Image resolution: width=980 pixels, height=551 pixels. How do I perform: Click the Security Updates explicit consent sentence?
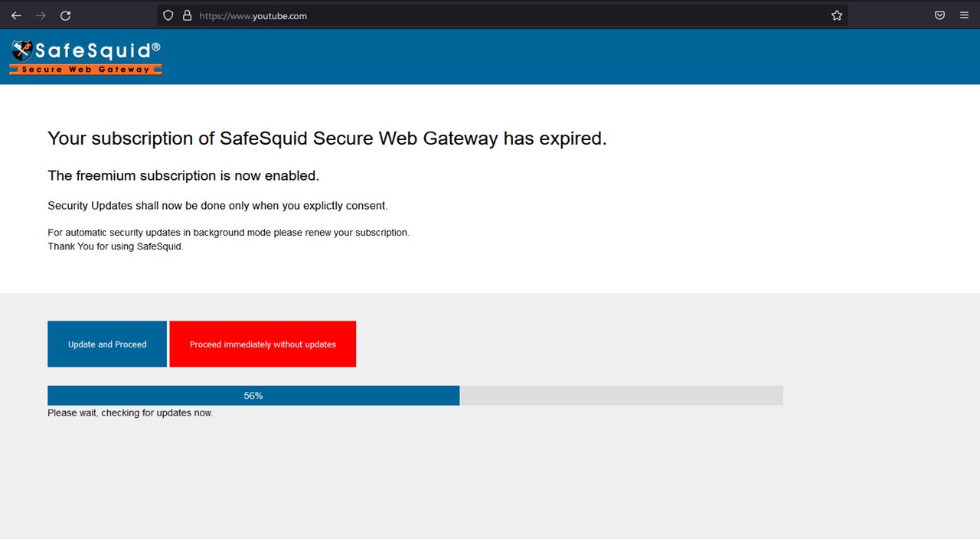pyautogui.click(x=217, y=206)
